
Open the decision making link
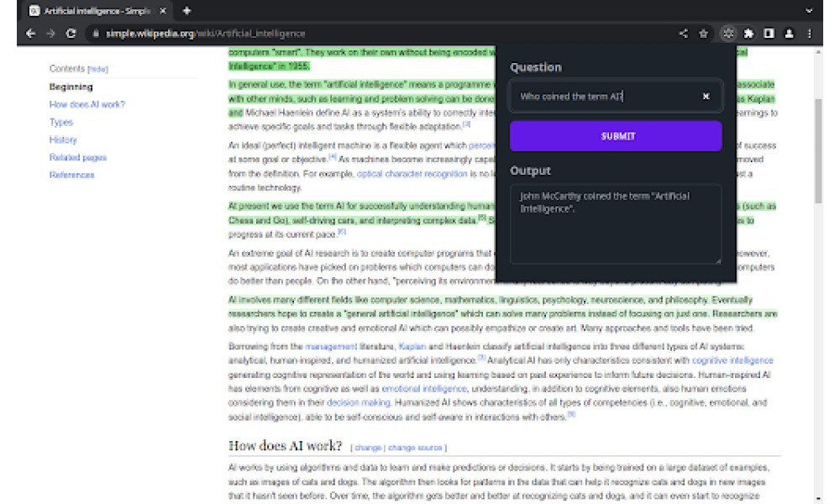pos(359,402)
